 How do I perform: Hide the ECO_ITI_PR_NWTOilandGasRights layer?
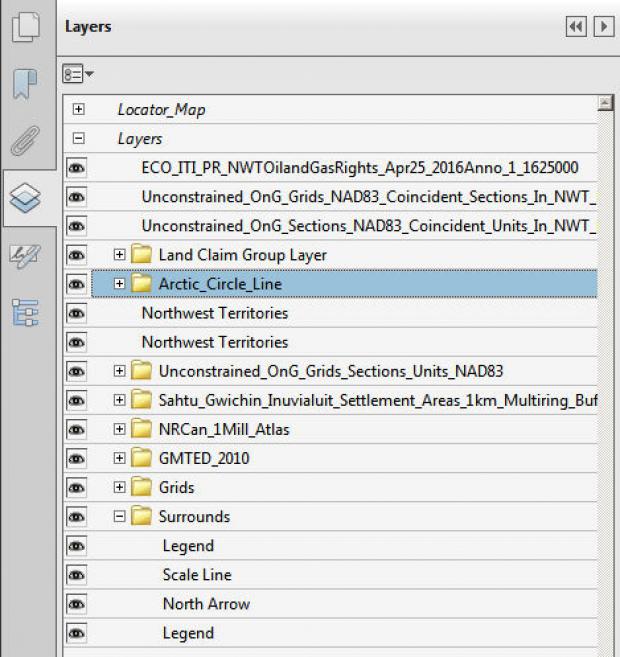click(x=76, y=168)
